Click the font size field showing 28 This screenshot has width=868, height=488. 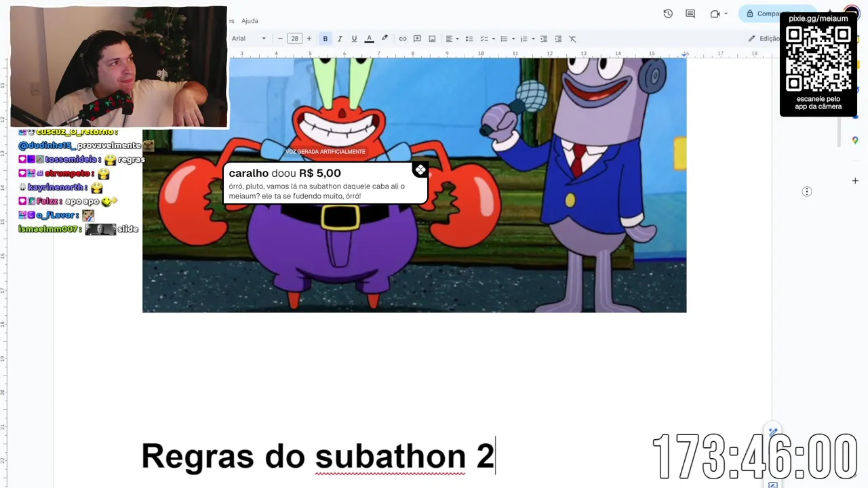294,39
